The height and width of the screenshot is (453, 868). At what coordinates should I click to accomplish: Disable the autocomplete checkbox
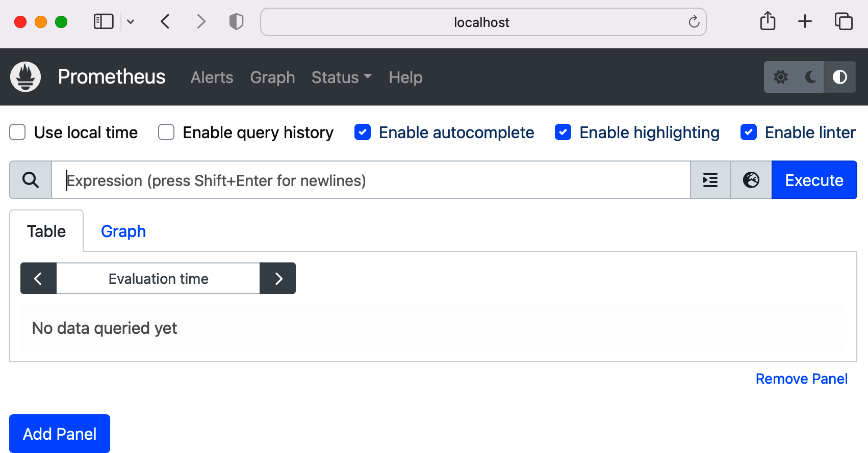363,132
